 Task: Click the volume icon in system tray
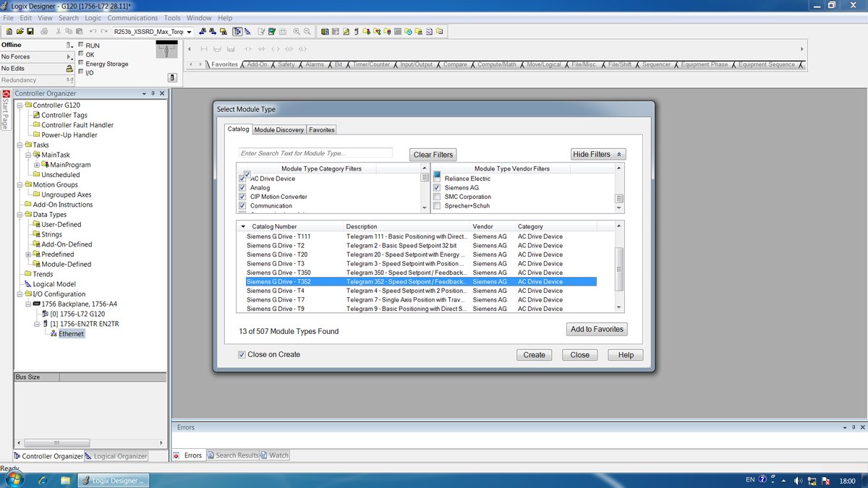[799, 480]
